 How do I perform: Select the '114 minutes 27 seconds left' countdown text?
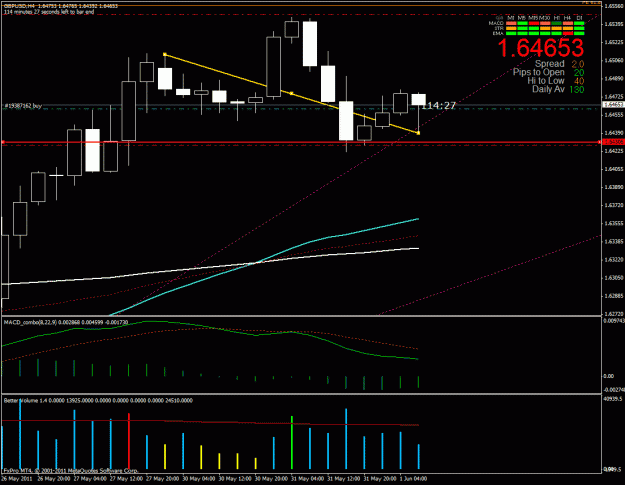[x=49, y=12]
